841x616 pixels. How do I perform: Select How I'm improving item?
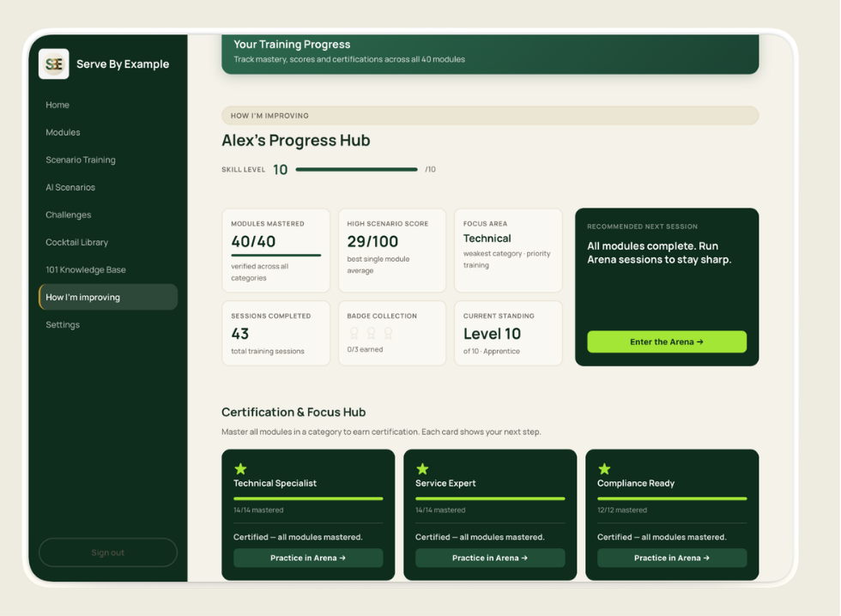(x=108, y=297)
